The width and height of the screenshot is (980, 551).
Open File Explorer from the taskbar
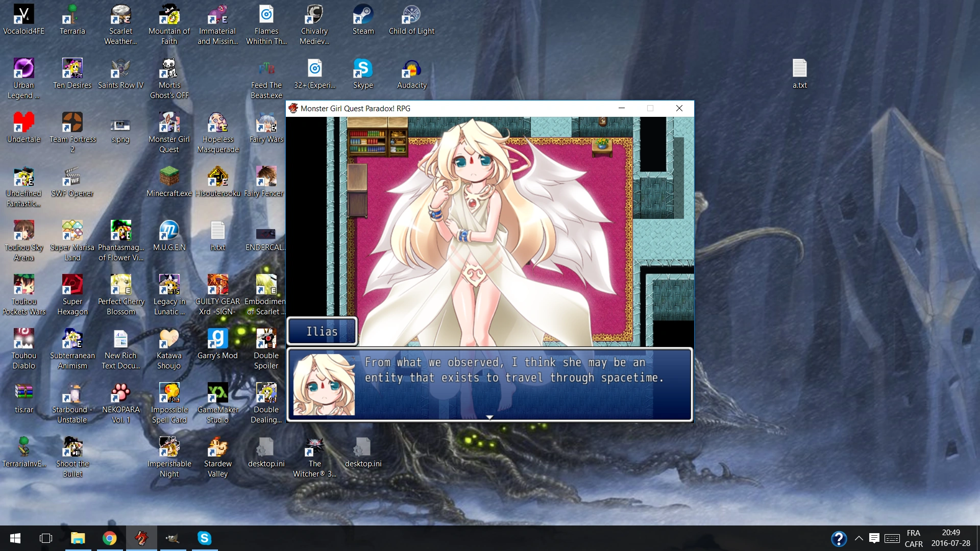click(x=78, y=538)
